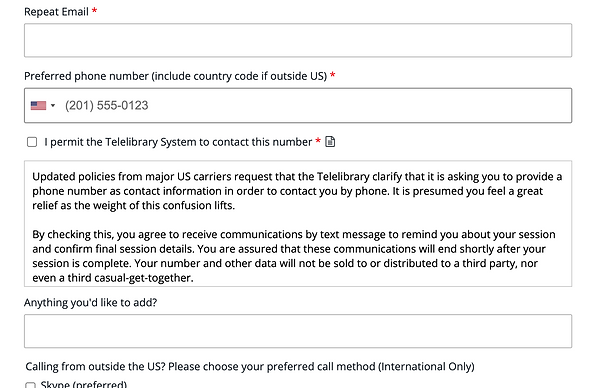The height and width of the screenshot is (388, 600).
Task: Click the document icon beside permit checkbox
Action: pyautogui.click(x=330, y=142)
